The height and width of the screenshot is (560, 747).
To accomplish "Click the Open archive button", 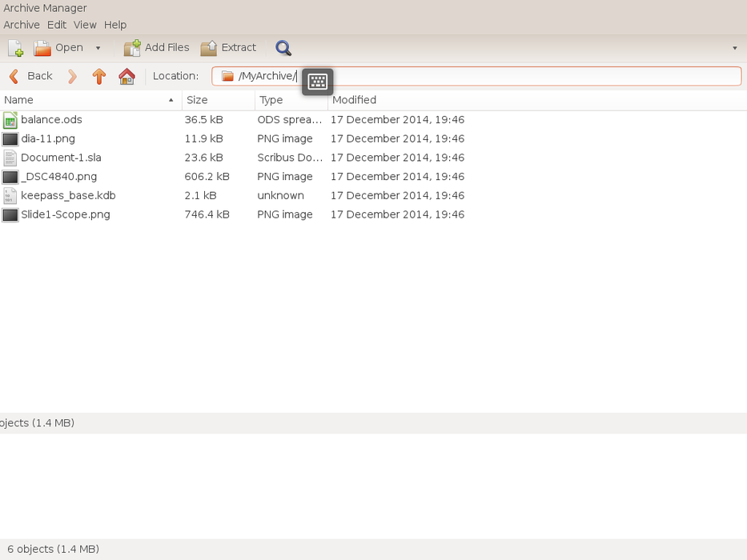I will (x=58, y=48).
